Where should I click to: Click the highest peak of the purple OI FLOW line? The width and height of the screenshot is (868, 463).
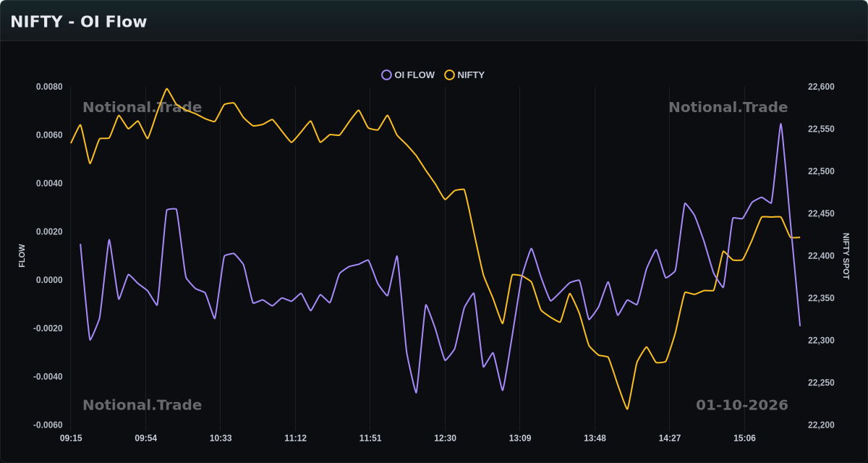click(780, 124)
